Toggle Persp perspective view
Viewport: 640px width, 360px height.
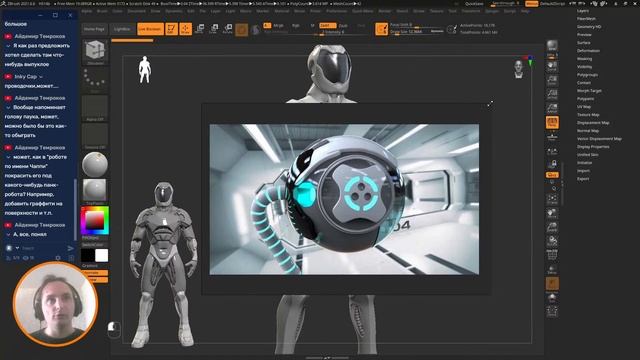552,122
